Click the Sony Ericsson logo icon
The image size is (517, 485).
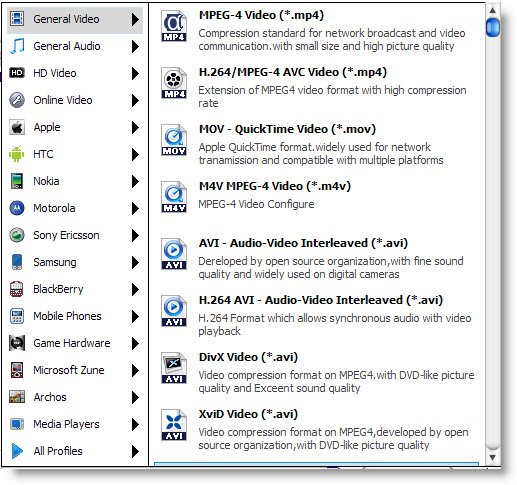pyautogui.click(x=17, y=235)
